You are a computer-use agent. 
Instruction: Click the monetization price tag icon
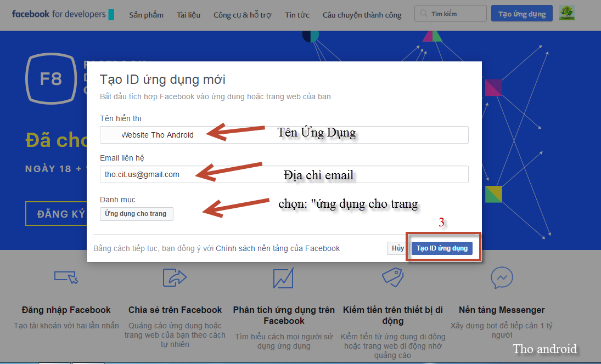click(393, 277)
